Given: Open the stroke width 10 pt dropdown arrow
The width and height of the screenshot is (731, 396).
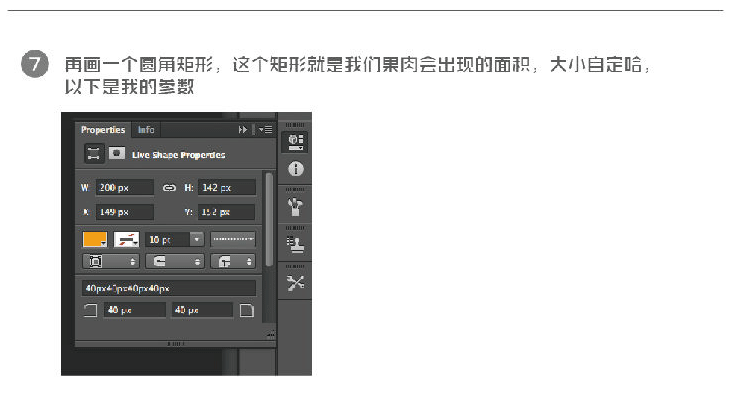Looking at the screenshot, I should (197, 240).
